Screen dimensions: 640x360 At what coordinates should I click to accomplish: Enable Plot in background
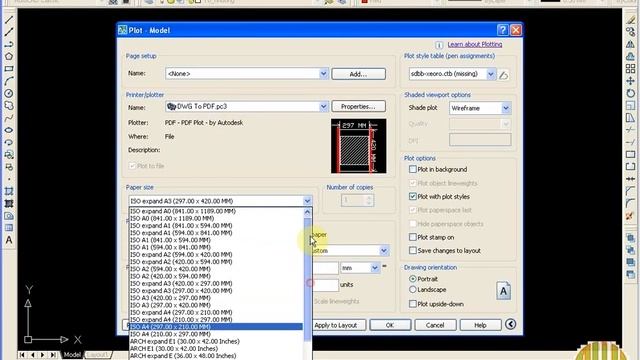413,169
